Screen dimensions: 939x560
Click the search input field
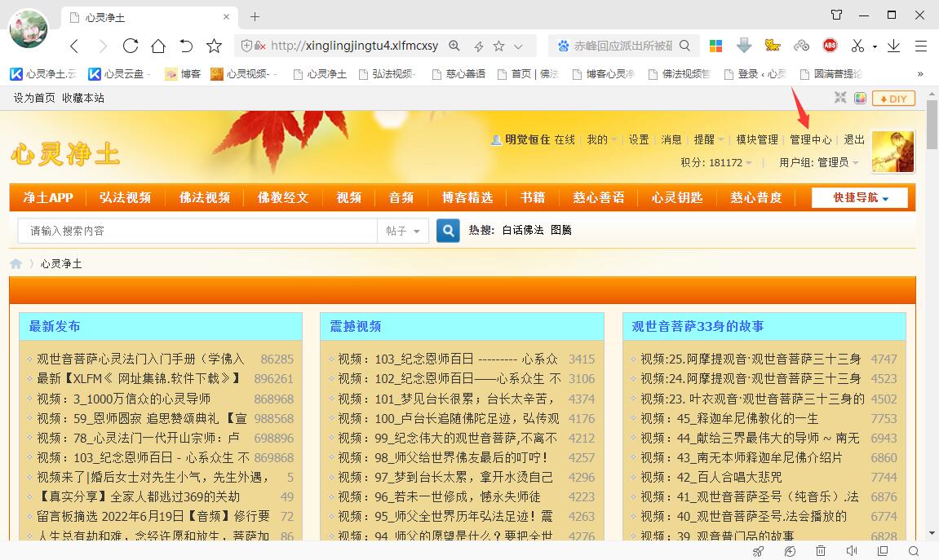coord(197,231)
